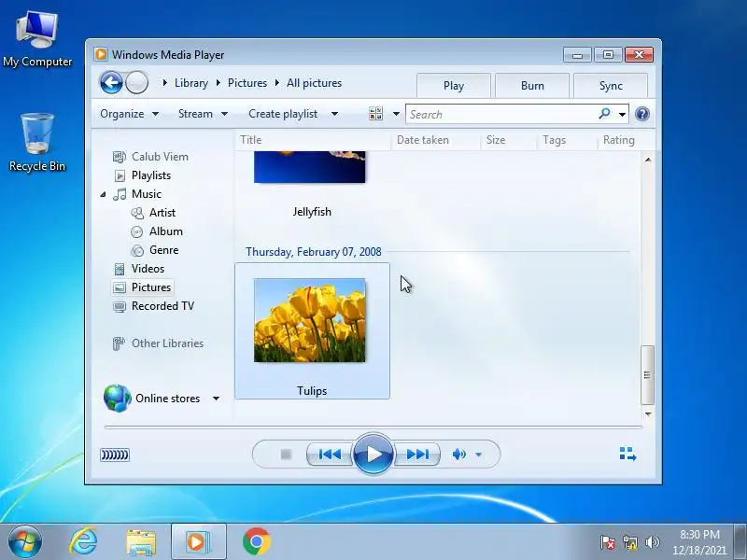Toggle mute with the speaker icon
Screen dimensions: 747x560
pyautogui.click(x=458, y=455)
